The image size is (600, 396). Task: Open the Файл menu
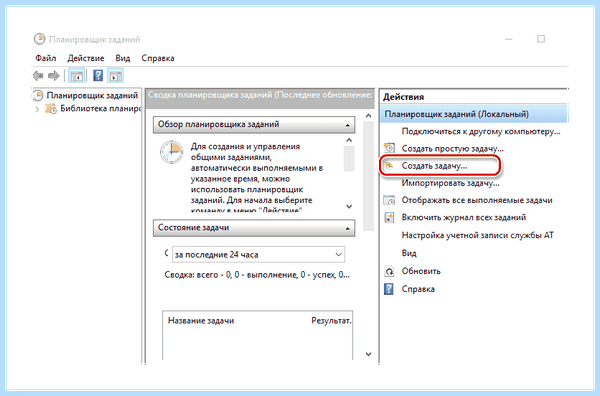(x=46, y=58)
